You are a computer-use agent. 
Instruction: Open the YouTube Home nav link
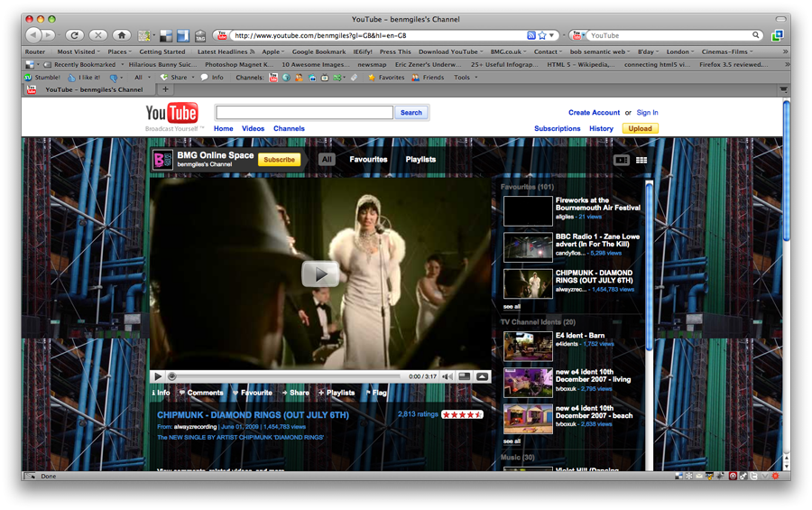(x=223, y=128)
